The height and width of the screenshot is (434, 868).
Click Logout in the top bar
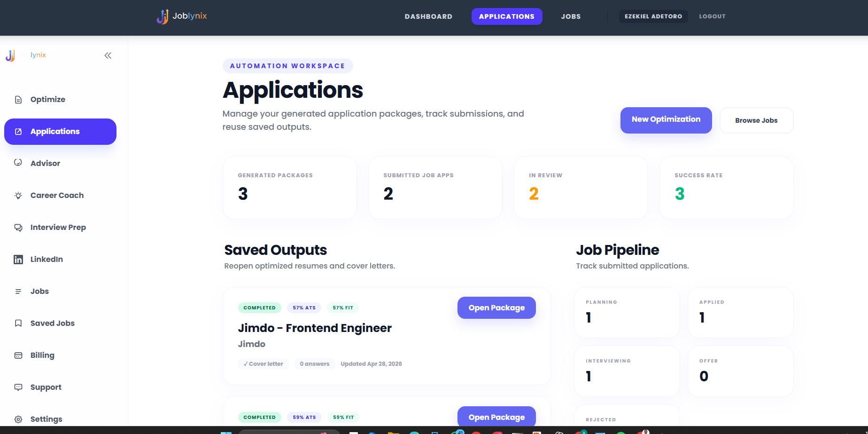(712, 16)
